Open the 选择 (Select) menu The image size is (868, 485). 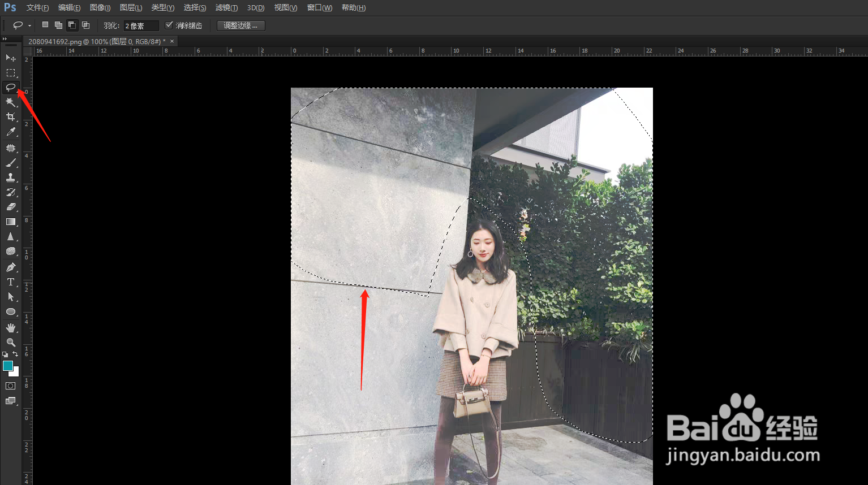194,7
